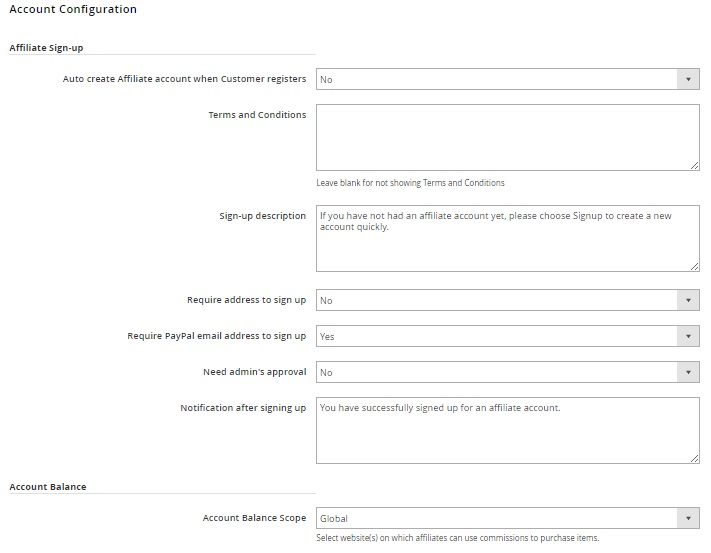Click the Notification after signing up text box
This screenshot has width=711, height=553.
point(507,430)
